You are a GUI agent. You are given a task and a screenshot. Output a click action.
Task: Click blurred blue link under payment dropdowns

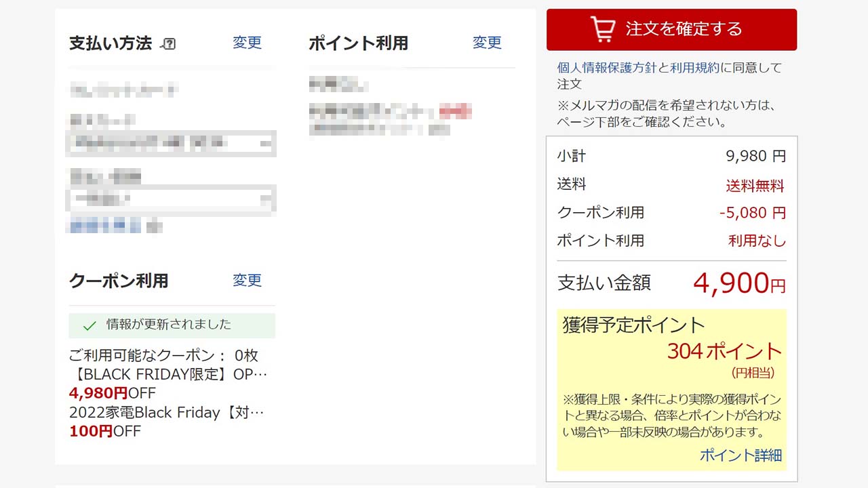105,226
